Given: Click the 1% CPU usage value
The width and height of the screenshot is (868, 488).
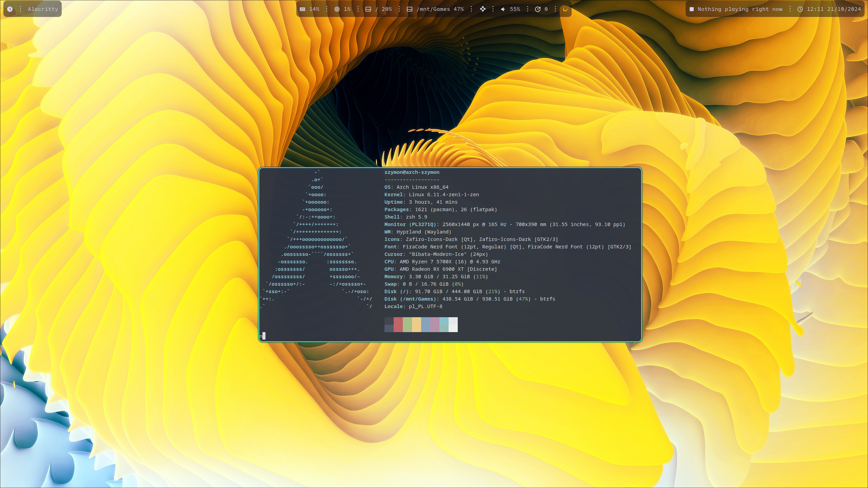Looking at the screenshot, I should [x=347, y=9].
